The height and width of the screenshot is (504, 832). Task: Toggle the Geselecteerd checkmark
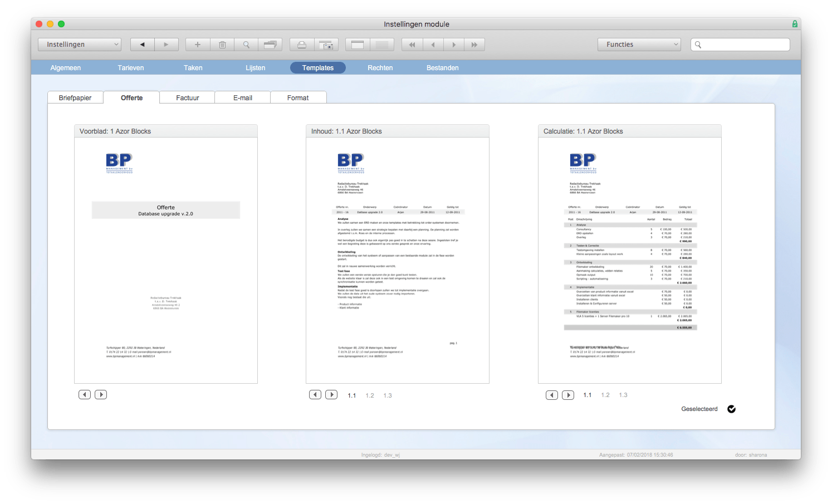pos(732,409)
